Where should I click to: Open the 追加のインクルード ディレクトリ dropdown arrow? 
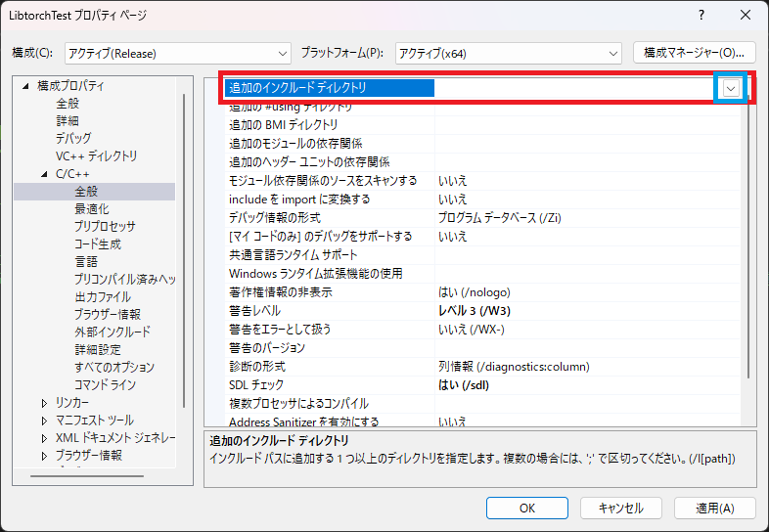[x=730, y=88]
